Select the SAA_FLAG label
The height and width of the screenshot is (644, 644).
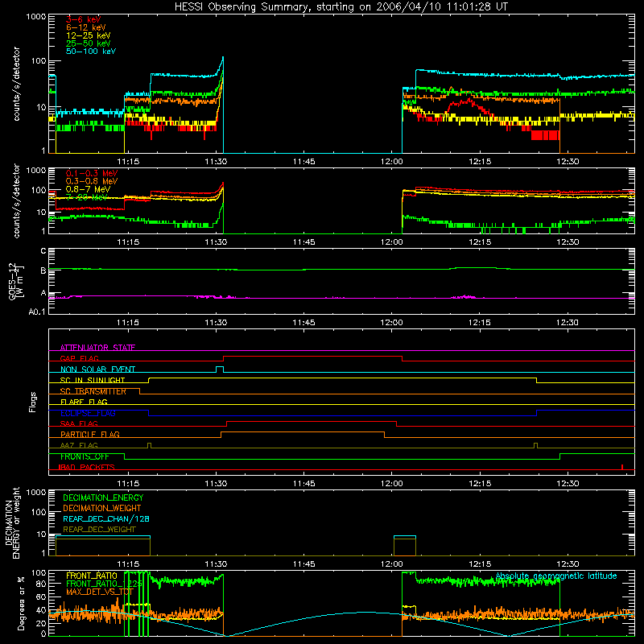(79, 423)
